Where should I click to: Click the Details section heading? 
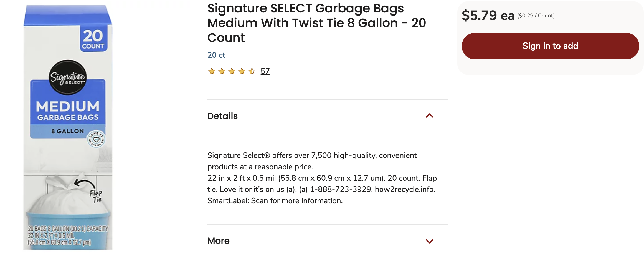(x=222, y=116)
